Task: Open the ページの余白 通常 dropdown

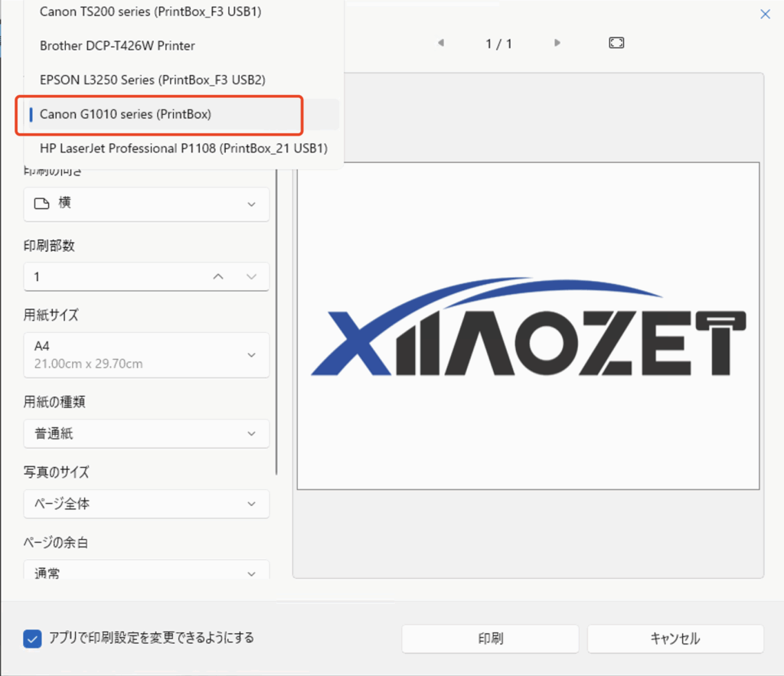Action: 146,571
